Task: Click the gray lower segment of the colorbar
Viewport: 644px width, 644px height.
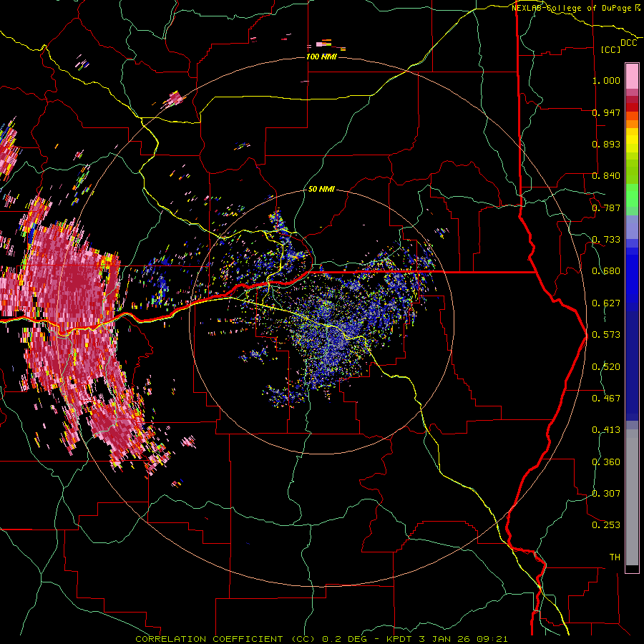Action: [632, 497]
